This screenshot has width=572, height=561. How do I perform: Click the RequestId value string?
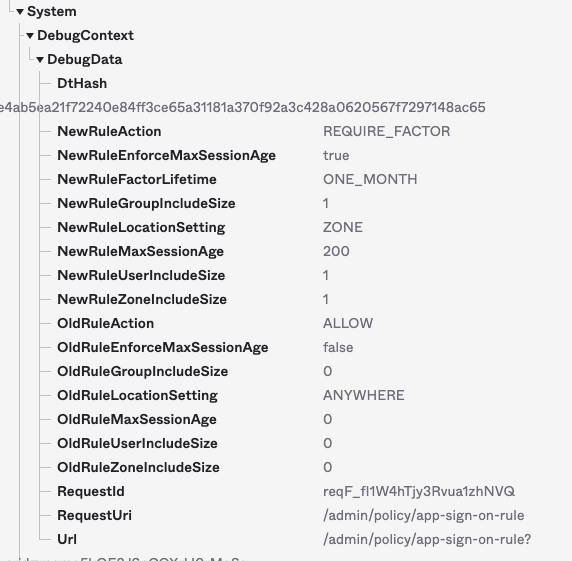(419, 492)
